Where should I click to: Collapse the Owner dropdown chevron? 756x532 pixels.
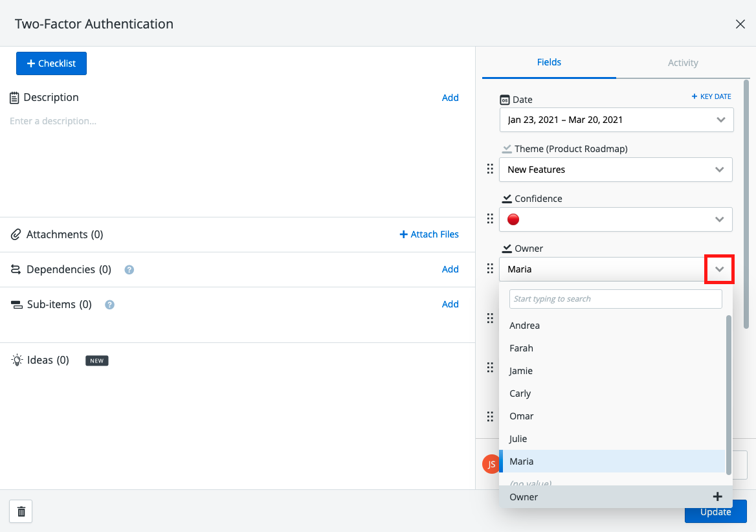coord(719,269)
